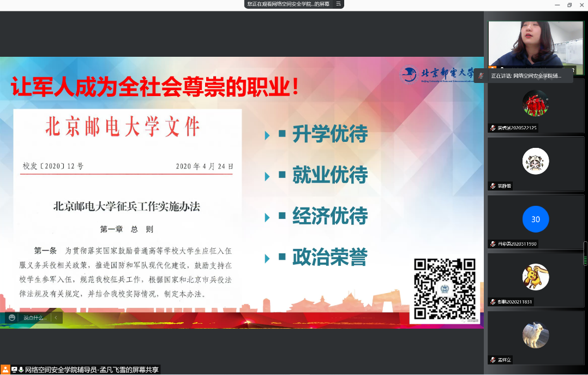Open the menu icon beside the viewing-screen banner

click(x=338, y=4)
